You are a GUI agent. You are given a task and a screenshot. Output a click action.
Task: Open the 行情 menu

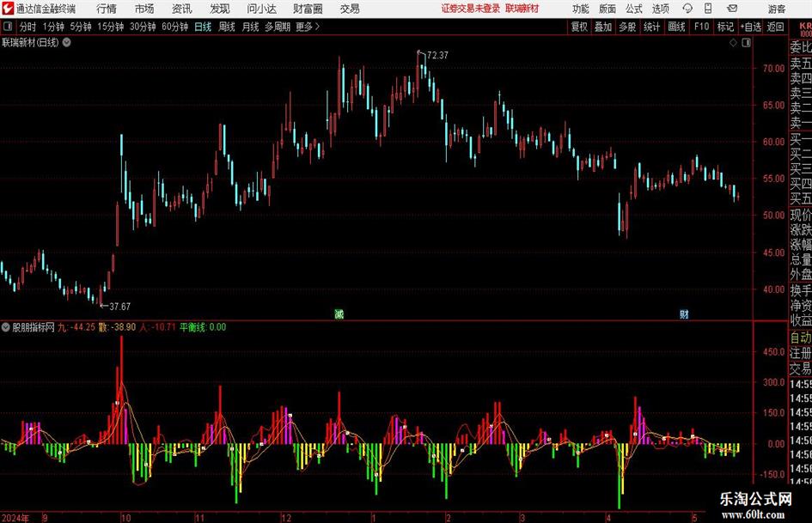[x=107, y=9]
